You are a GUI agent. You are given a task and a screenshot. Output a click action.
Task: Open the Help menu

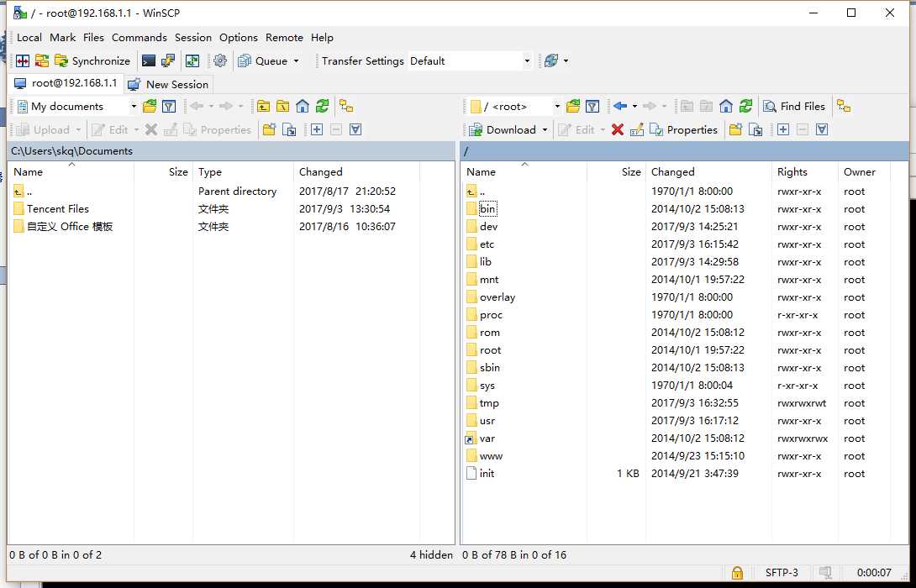(322, 37)
